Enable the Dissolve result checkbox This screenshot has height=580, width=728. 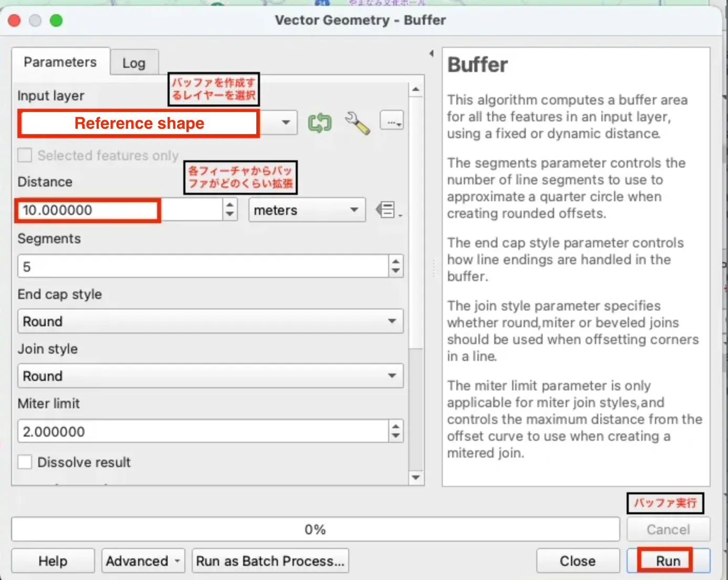[25, 462]
